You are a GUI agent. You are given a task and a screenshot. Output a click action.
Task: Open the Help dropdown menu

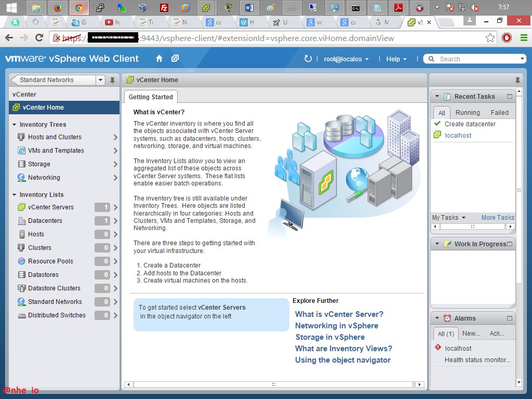[x=396, y=59]
